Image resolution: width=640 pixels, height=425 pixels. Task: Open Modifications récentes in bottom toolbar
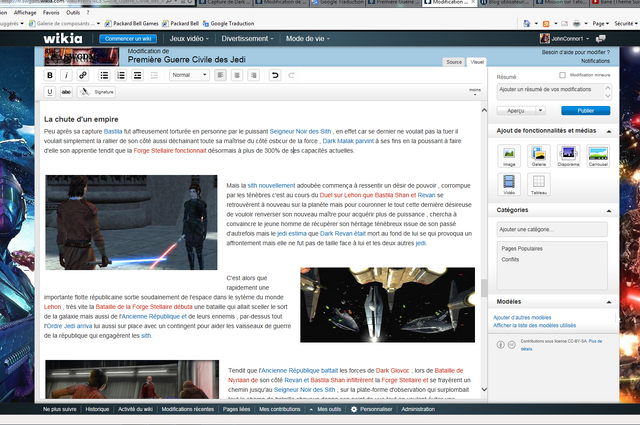coord(188,409)
